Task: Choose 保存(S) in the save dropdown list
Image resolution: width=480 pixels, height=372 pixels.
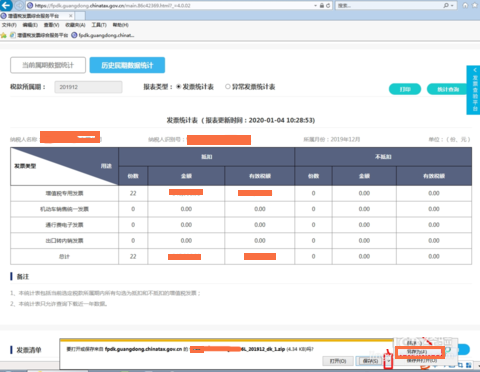Action: pos(414,343)
